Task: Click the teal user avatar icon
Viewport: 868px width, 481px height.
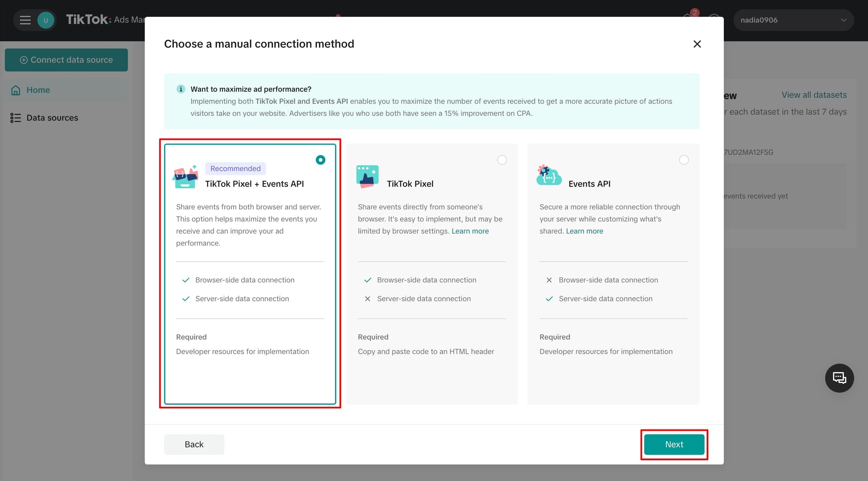Action: [46, 20]
